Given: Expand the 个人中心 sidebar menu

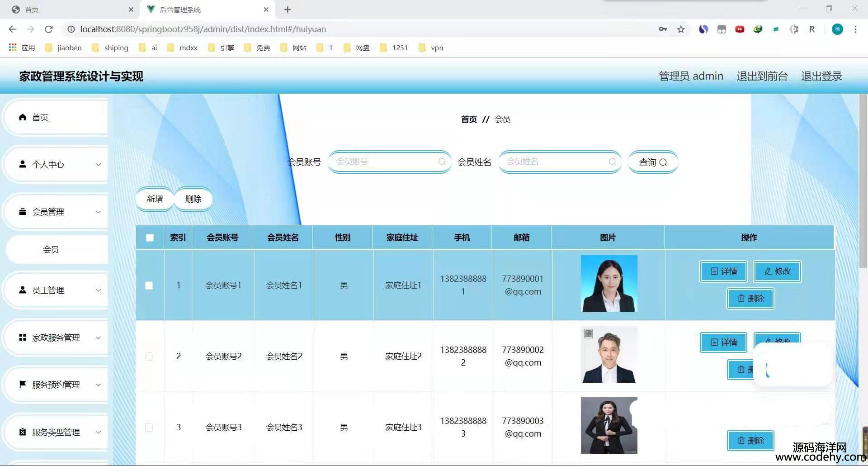Looking at the screenshot, I should tap(55, 164).
